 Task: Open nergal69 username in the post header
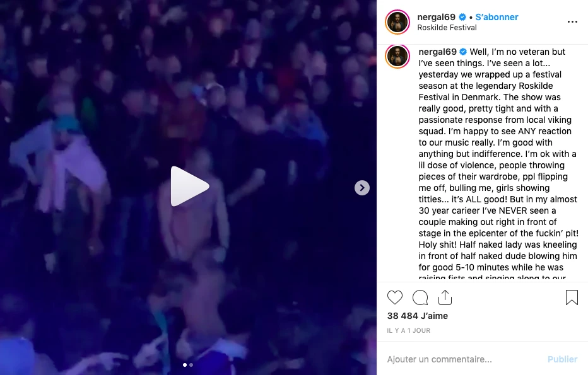pos(436,17)
